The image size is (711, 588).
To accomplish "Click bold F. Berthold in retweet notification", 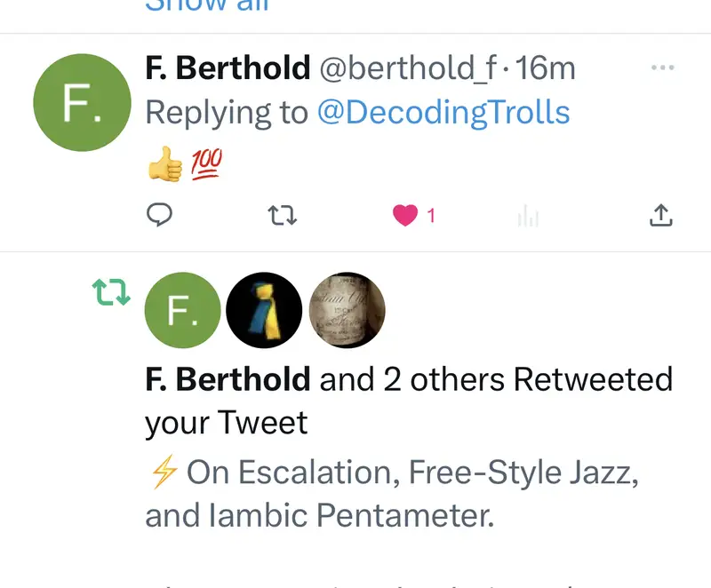I will [228, 379].
